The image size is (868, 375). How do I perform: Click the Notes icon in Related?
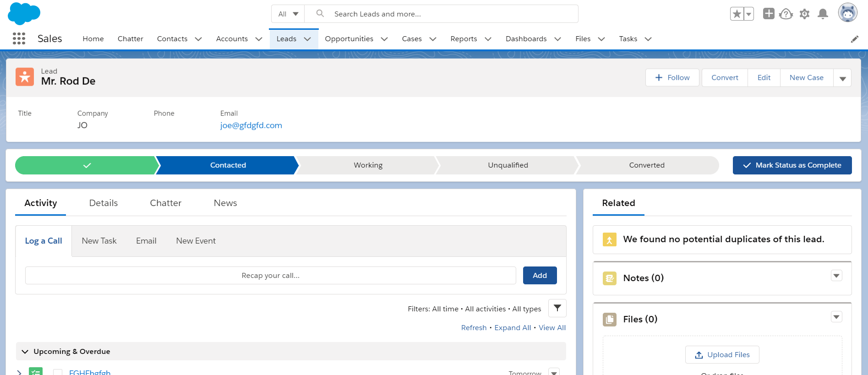click(x=609, y=278)
